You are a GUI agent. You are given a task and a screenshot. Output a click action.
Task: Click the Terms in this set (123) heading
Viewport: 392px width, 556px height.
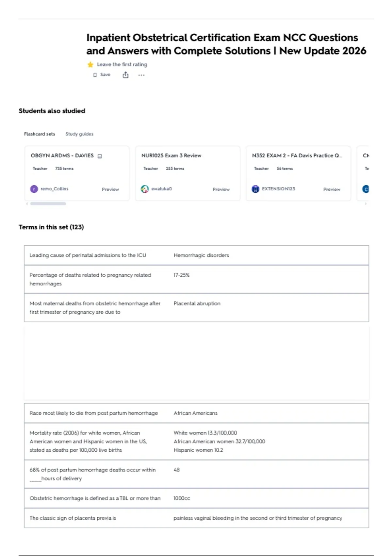point(51,227)
